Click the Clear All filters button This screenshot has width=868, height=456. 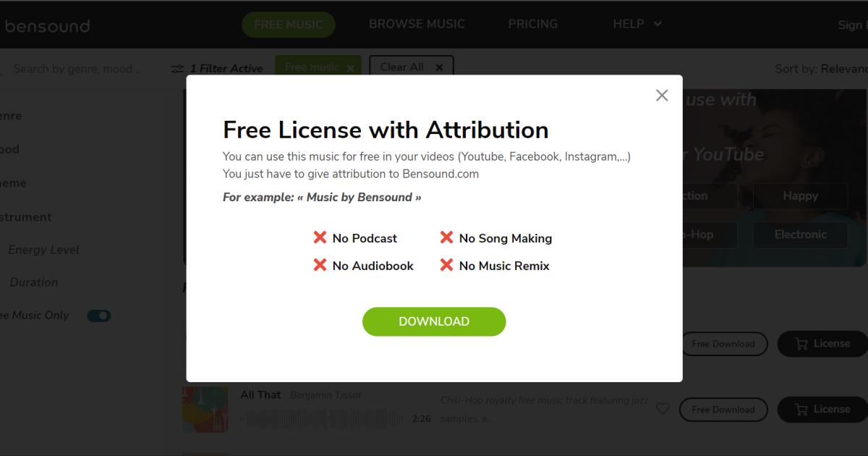411,67
